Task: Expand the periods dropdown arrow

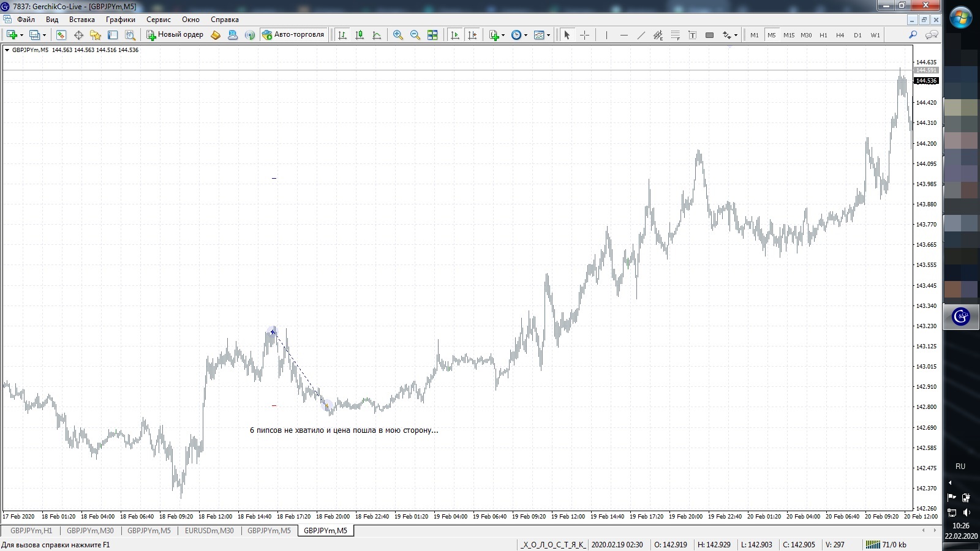Action: pos(526,35)
